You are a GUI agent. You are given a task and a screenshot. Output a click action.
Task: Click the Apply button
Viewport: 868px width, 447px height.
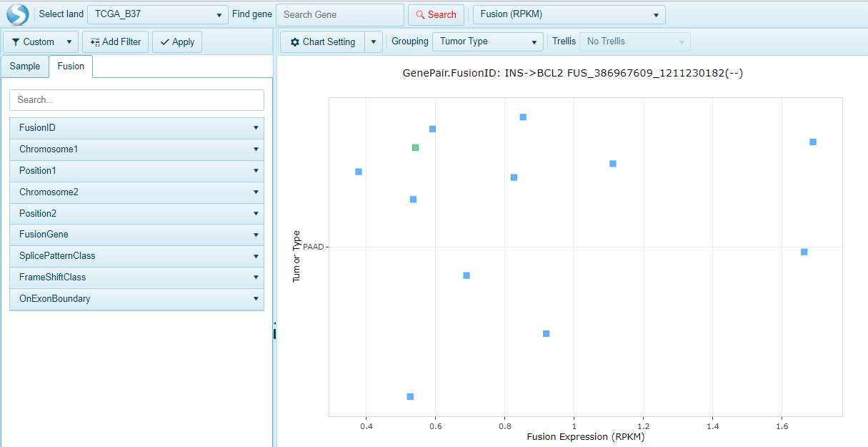[176, 41]
